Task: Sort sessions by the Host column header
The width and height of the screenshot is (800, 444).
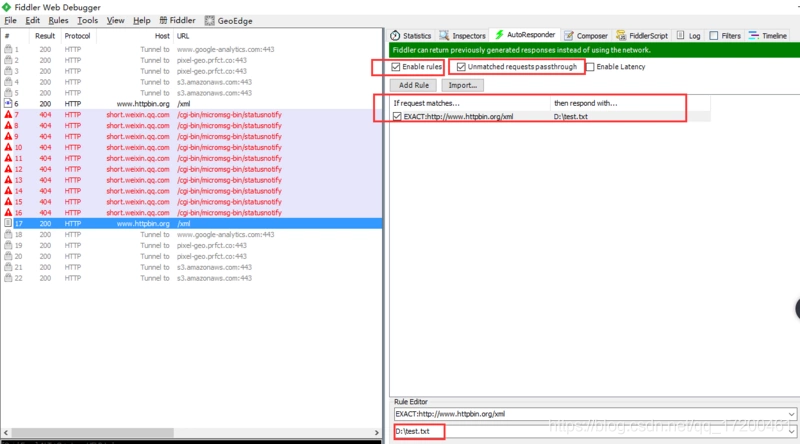Action: [162, 36]
